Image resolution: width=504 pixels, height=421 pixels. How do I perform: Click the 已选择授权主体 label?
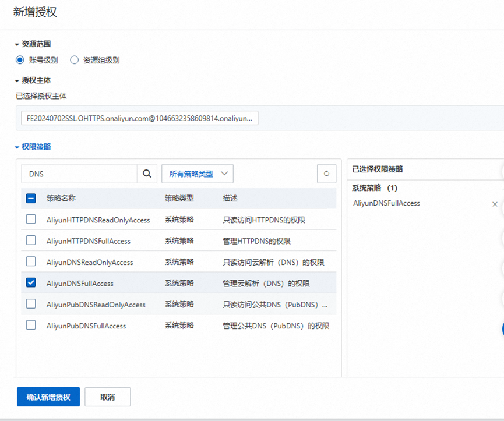tap(41, 96)
